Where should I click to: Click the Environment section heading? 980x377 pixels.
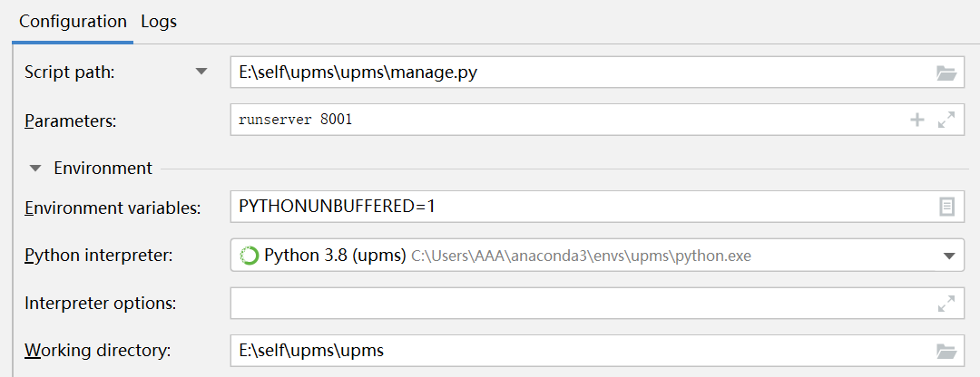[103, 168]
